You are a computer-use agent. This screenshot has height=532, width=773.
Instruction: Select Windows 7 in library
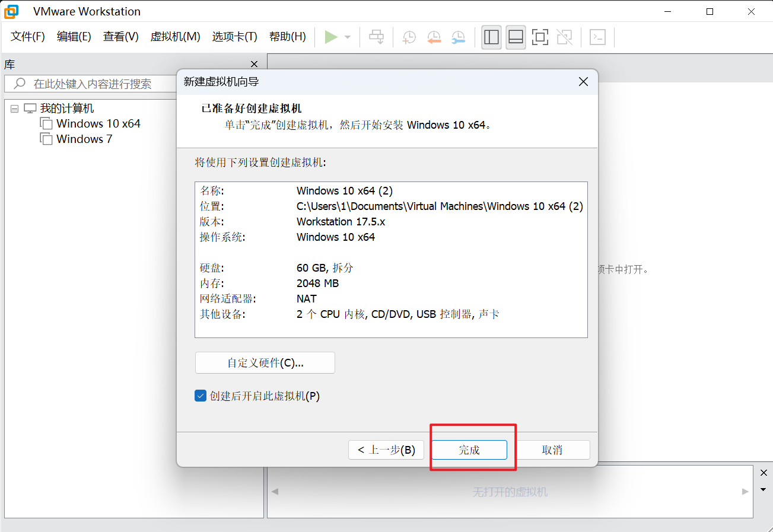coord(84,139)
